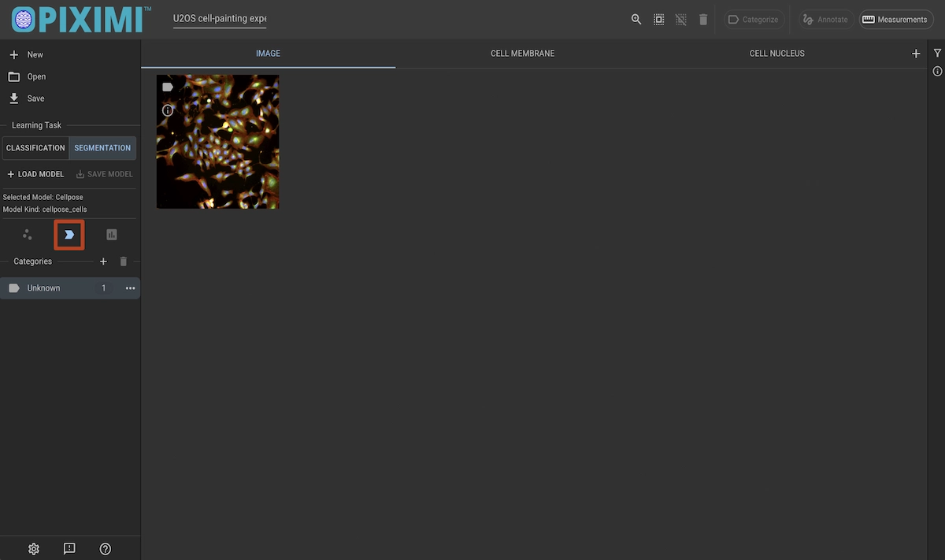Open the filter panel icon

pyautogui.click(x=937, y=53)
